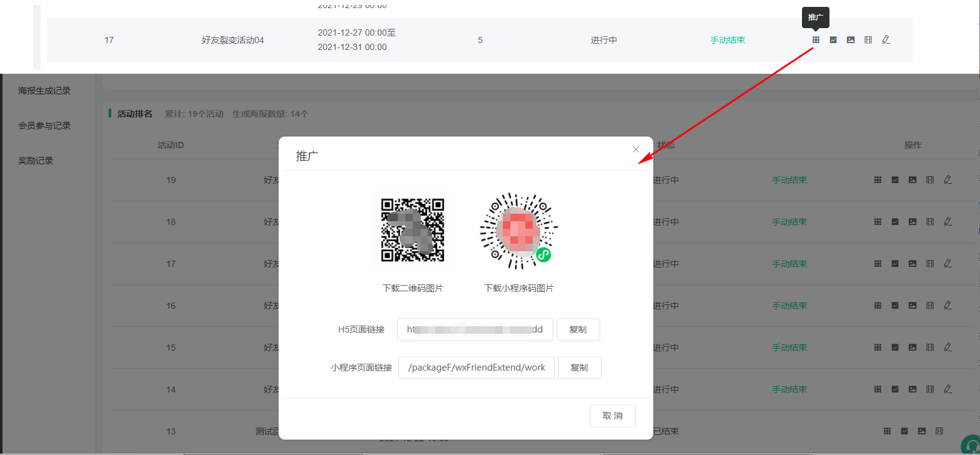Viewport: 980px width, 455px height.
Task: Download the mini program code image
Action: pos(518,231)
